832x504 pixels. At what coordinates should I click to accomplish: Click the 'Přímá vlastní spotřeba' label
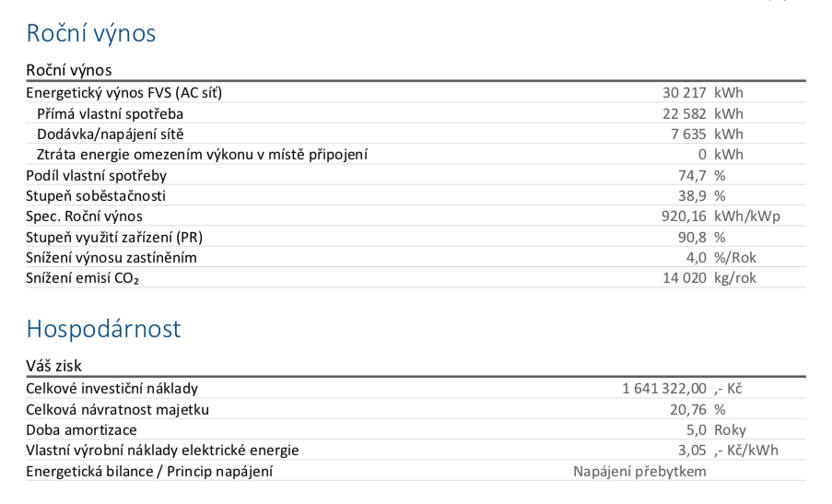[x=110, y=113]
